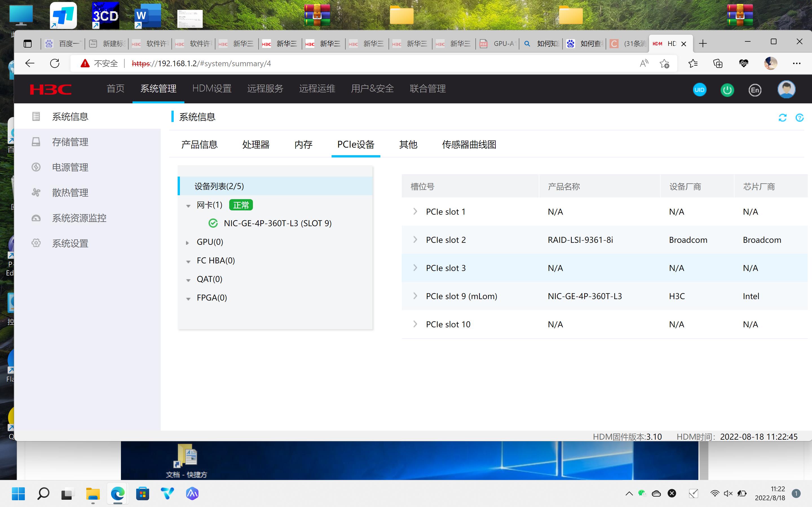
Task: Click the green power button icon
Action: point(727,90)
